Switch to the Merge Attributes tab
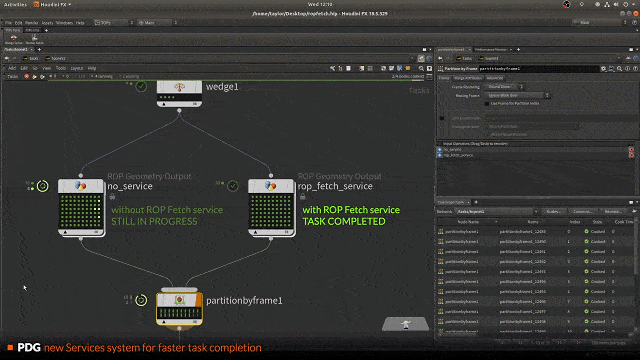The image size is (640, 360). click(x=468, y=78)
